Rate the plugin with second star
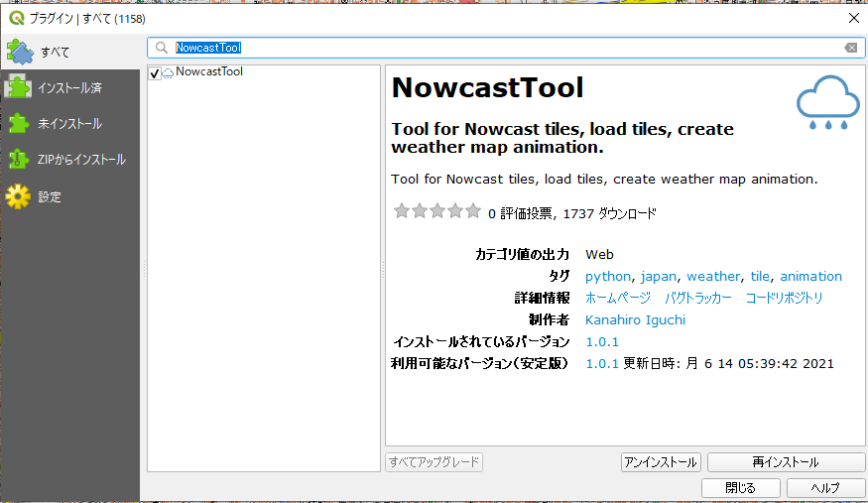 coord(420,211)
